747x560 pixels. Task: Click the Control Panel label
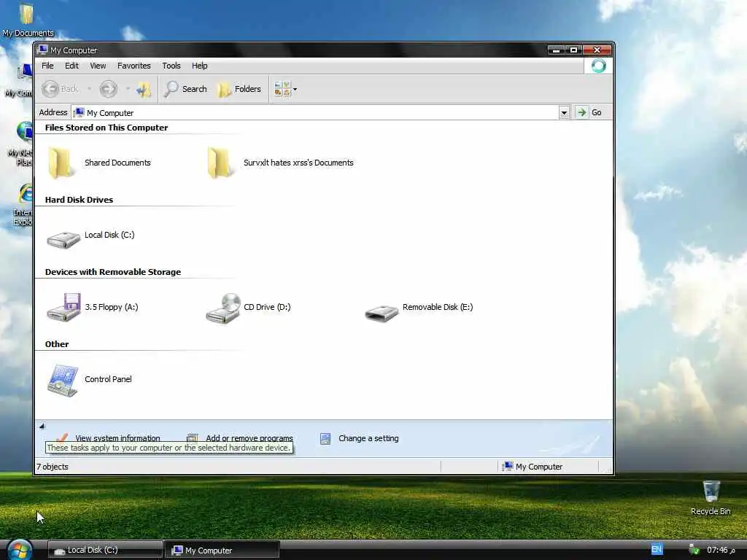pos(108,379)
